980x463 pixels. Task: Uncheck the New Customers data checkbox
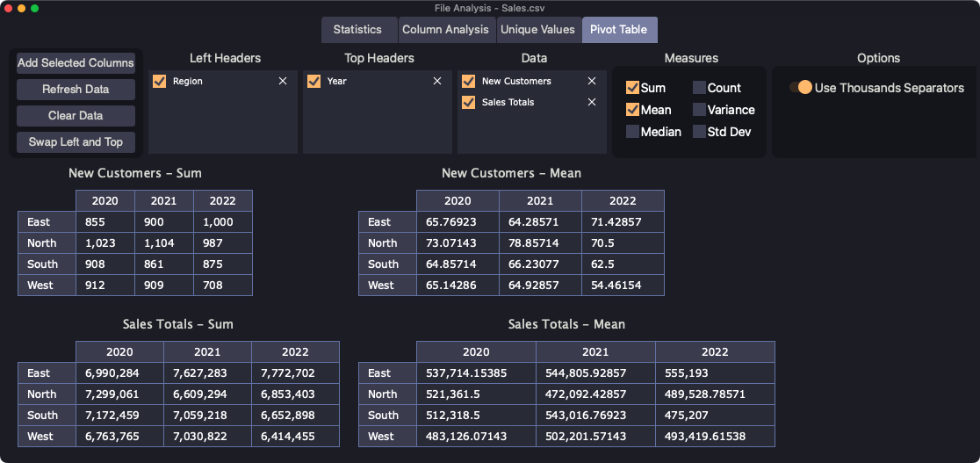point(468,81)
